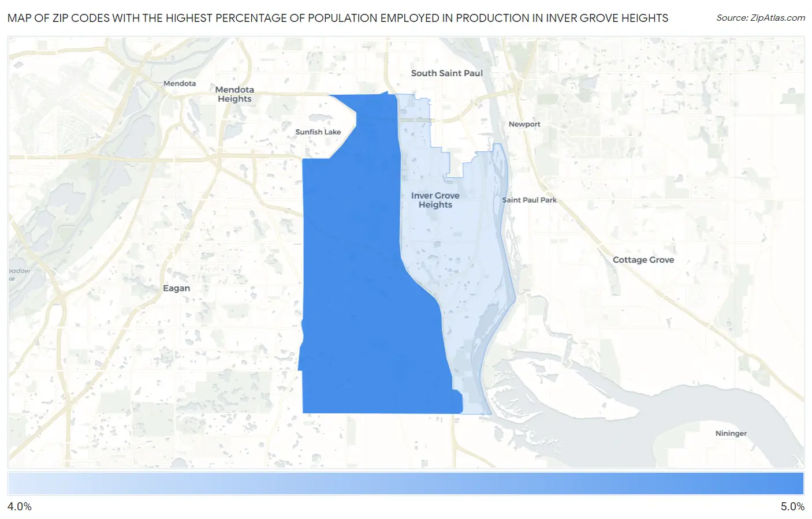Click the Sunfish Lake label
This screenshot has width=812, height=519.
pyautogui.click(x=318, y=132)
